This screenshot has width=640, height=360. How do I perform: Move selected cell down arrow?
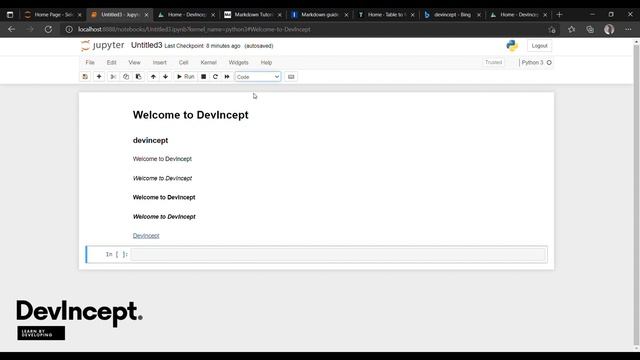(x=165, y=77)
